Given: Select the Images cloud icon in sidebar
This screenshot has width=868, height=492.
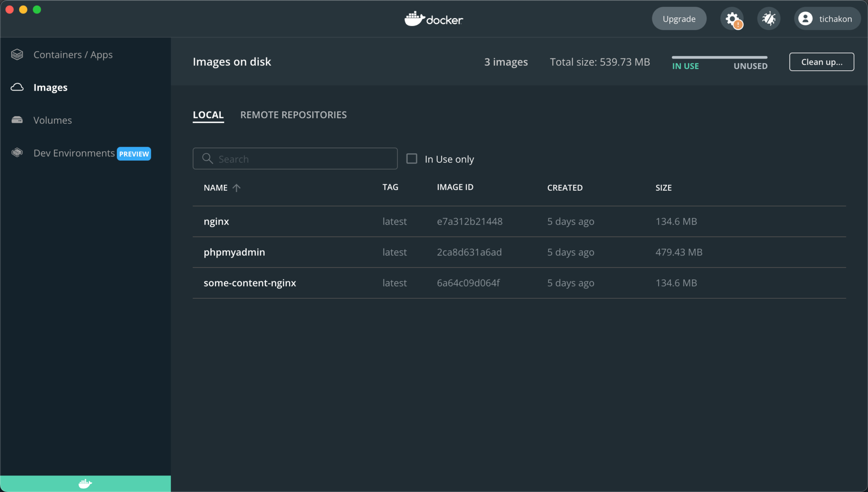Looking at the screenshot, I should point(17,87).
